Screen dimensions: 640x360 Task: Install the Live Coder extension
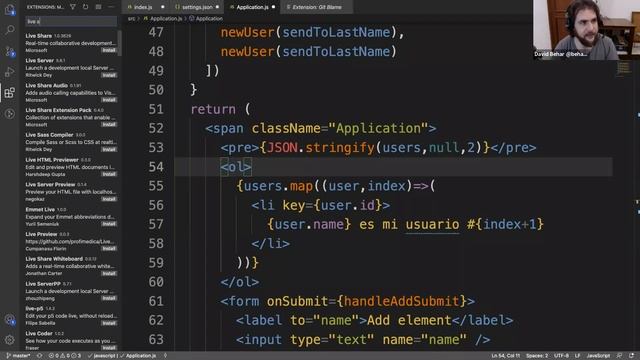(109, 348)
